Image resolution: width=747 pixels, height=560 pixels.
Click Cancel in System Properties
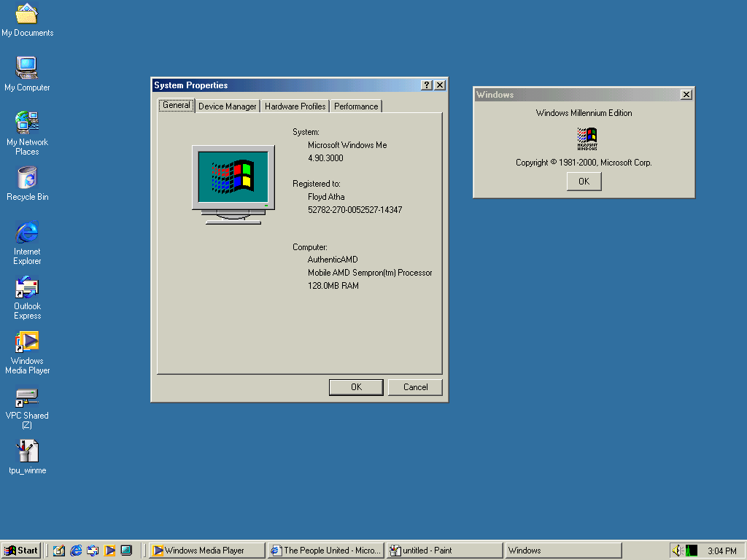pyautogui.click(x=415, y=387)
